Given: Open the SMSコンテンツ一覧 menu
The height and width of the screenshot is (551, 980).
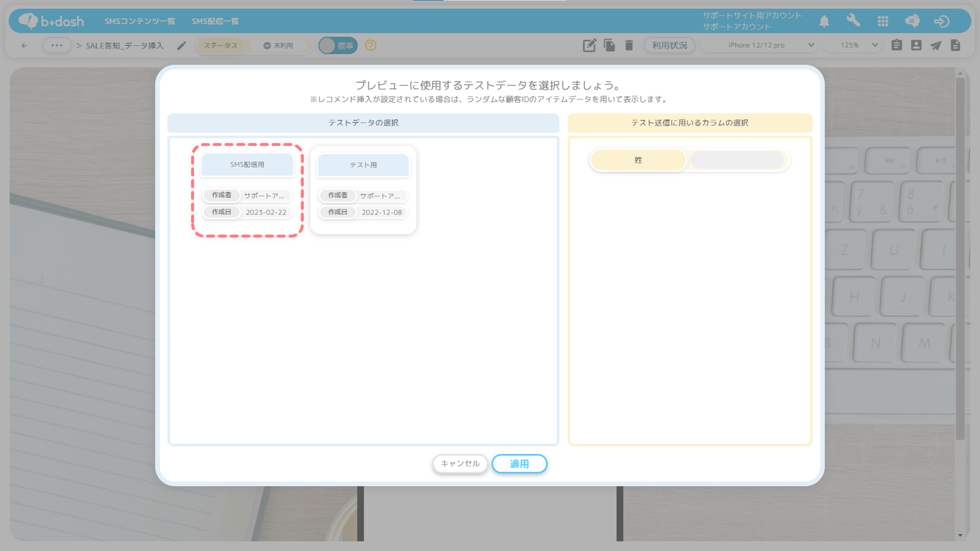Looking at the screenshot, I should click(140, 21).
